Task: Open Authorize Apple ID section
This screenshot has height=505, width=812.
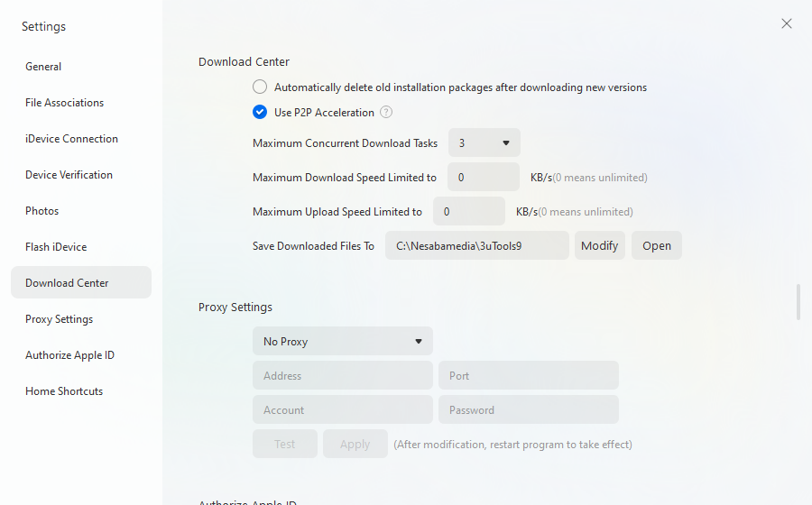Action: click(x=69, y=355)
